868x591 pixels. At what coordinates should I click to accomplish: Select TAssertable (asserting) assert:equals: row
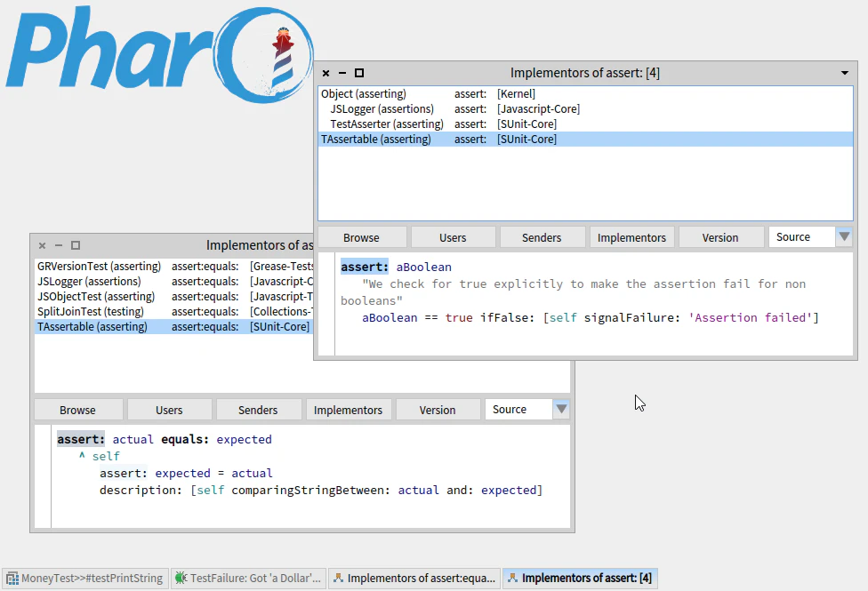click(174, 326)
